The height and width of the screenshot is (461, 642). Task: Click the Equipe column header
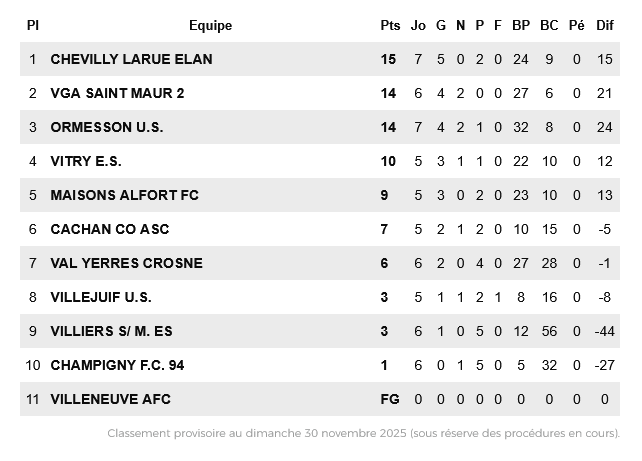coord(210,25)
